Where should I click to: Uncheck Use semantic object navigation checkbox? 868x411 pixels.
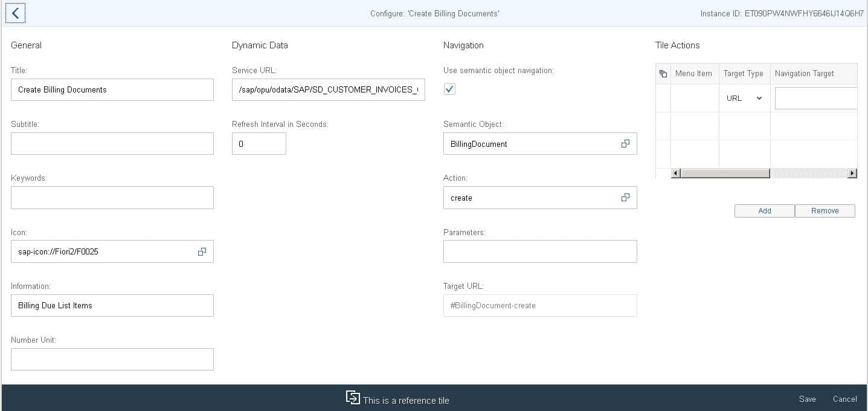tap(449, 89)
